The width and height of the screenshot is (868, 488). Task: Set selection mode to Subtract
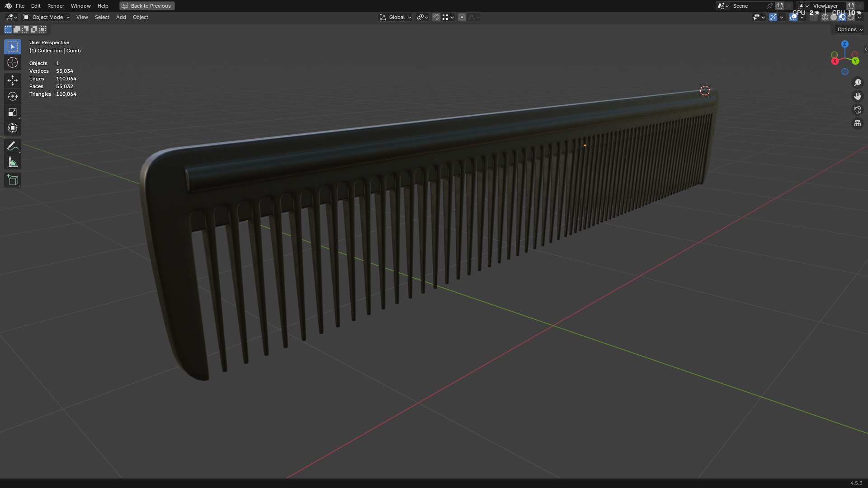(x=25, y=29)
